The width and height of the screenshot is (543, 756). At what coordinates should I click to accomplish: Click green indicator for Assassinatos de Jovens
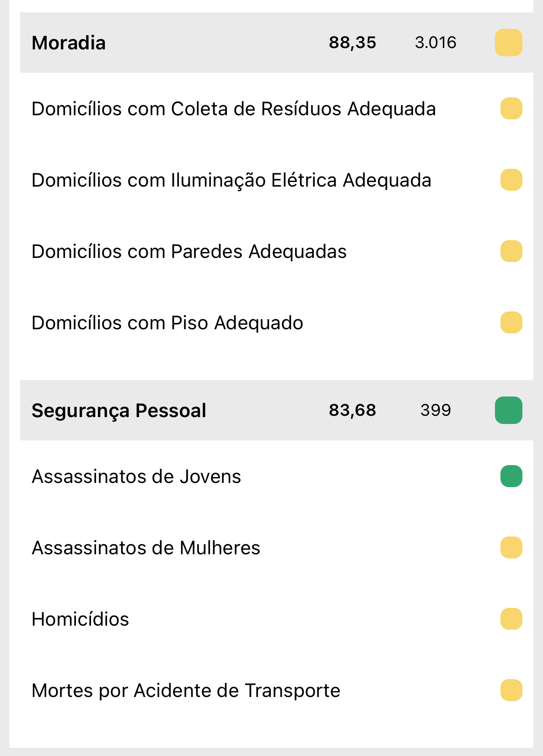point(511,476)
